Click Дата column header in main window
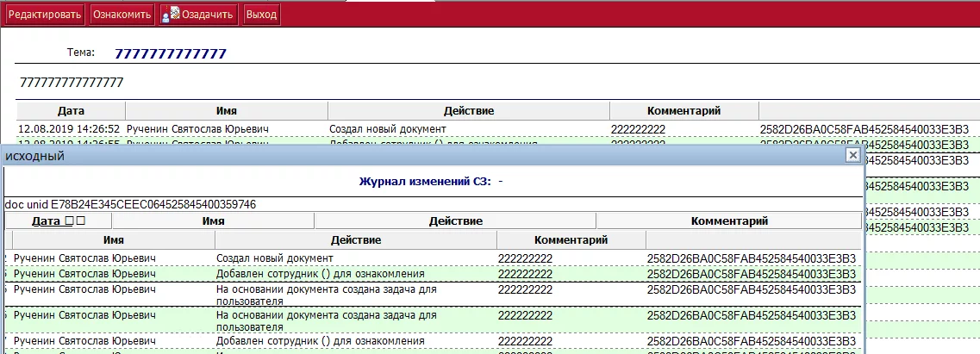This screenshot has height=354, width=980. click(71, 110)
